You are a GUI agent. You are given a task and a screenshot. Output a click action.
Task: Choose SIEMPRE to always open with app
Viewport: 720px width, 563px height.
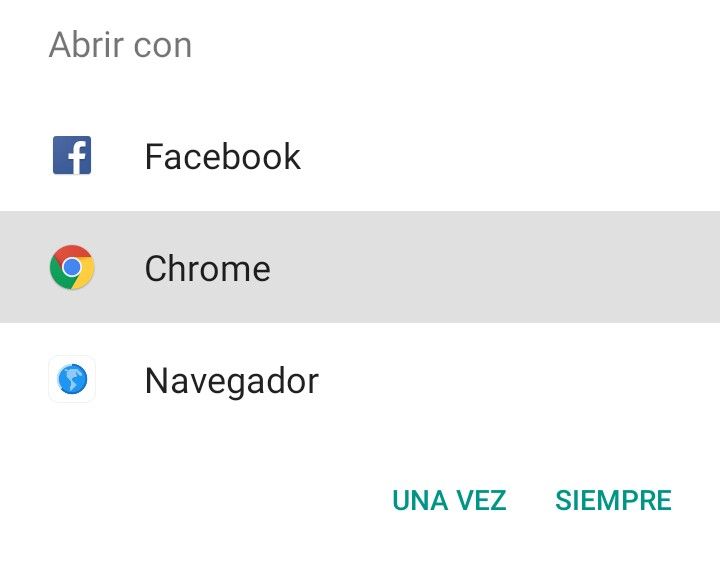tap(613, 500)
